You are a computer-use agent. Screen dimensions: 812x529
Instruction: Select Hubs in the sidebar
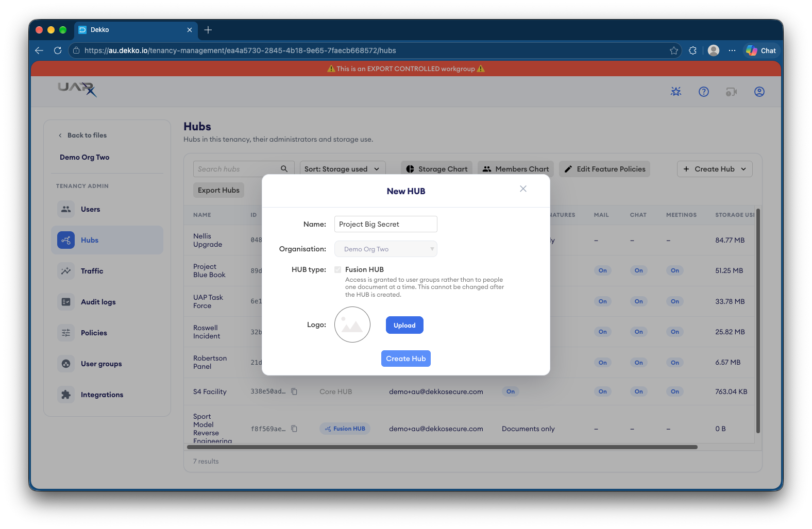pyautogui.click(x=107, y=240)
